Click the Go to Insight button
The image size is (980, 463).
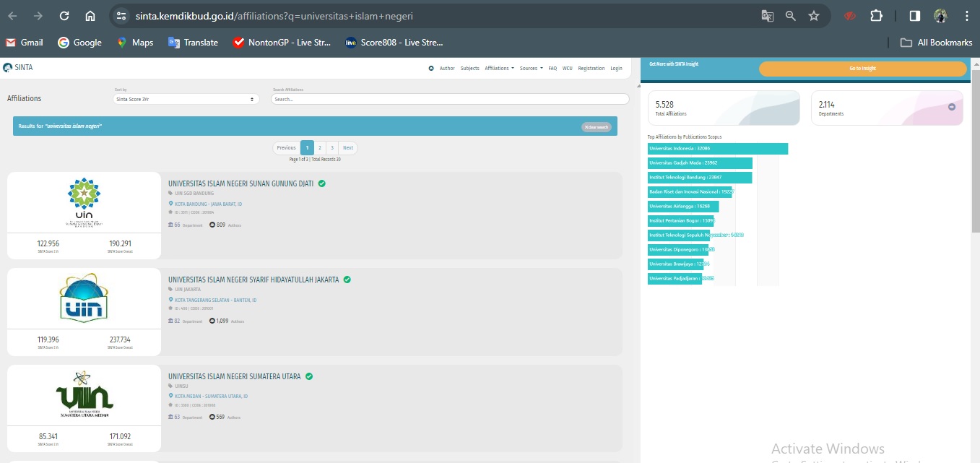tap(862, 69)
